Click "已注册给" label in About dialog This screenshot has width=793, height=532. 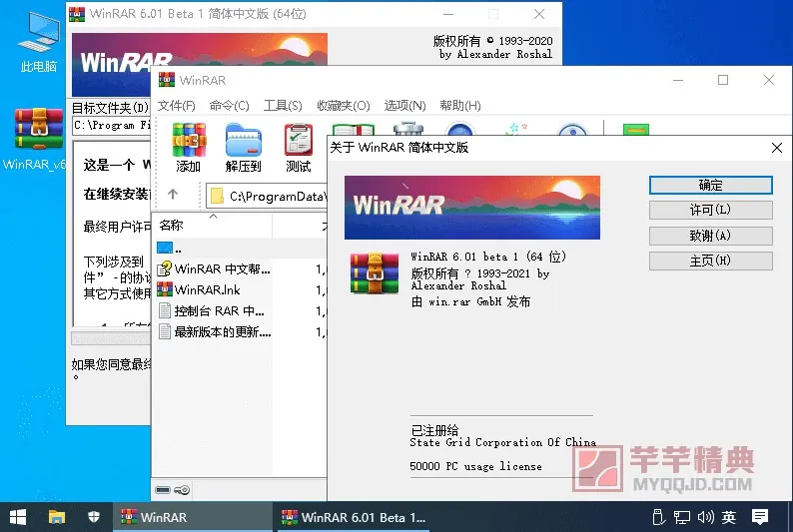pos(434,430)
